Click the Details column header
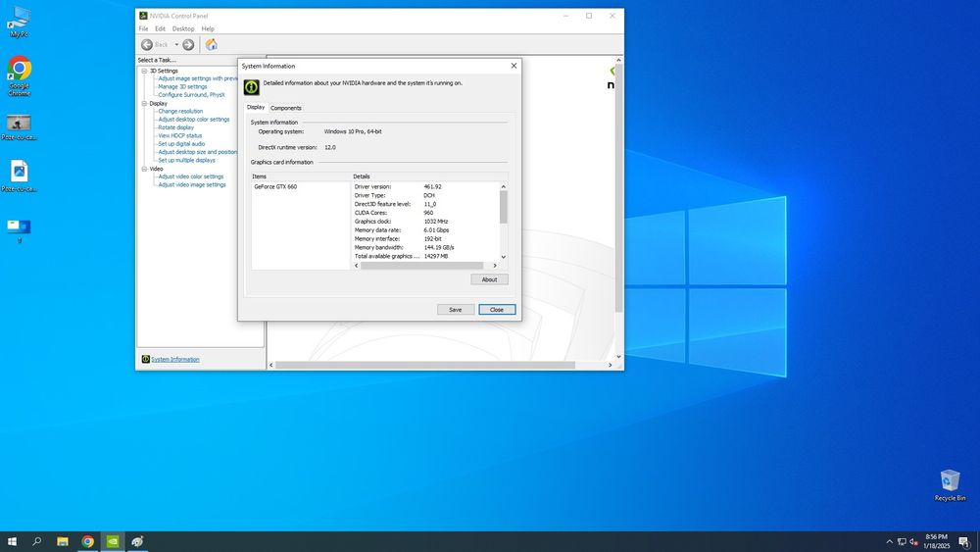The image size is (980, 552). pyautogui.click(x=429, y=176)
